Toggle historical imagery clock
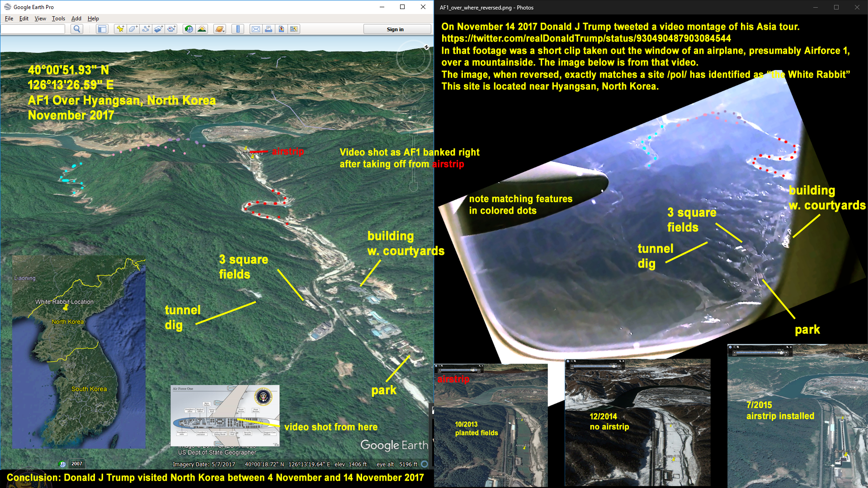The image size is (868, 488). (189, 29)
